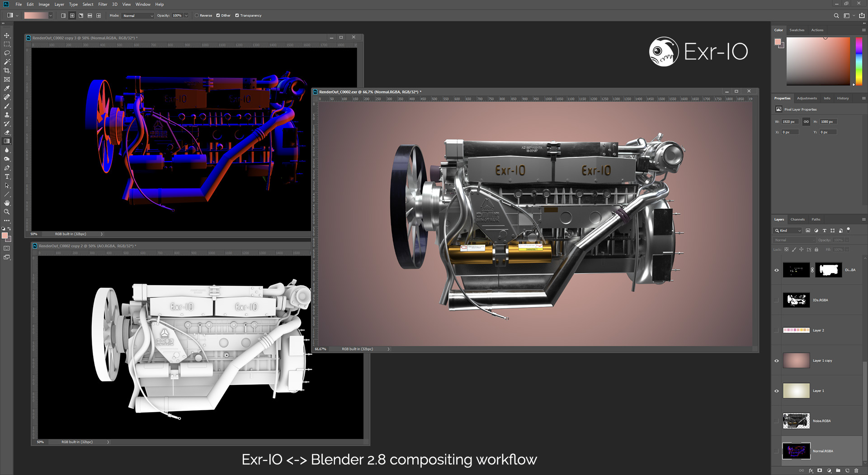The image size is (868, 475).
Task: Filter layers by pixel layers icon
Action: pos(808,231)
